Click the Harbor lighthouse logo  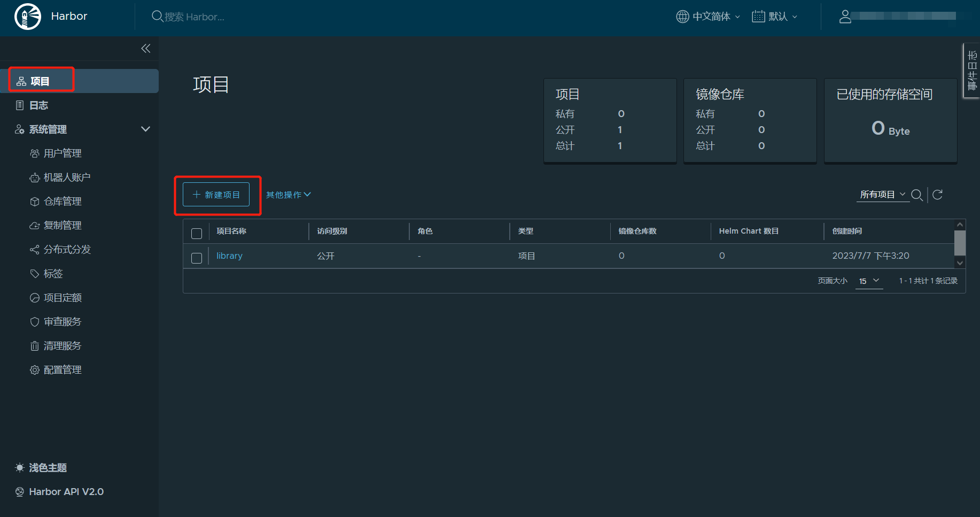[x=28, y=17]
